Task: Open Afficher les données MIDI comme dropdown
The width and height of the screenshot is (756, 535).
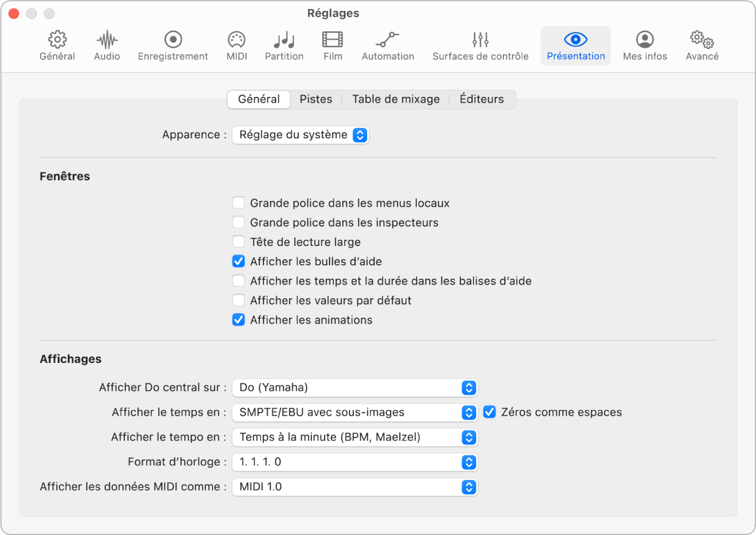Action: tap(355, 487)
